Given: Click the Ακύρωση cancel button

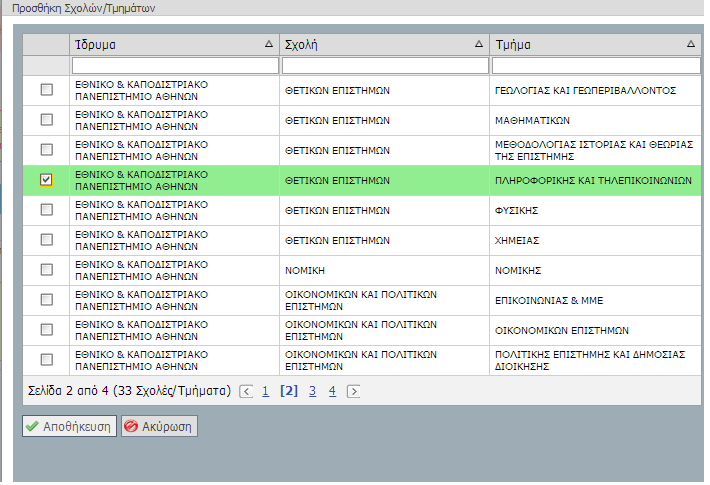Looking at the screenshot, I should (x=159, y=426).
